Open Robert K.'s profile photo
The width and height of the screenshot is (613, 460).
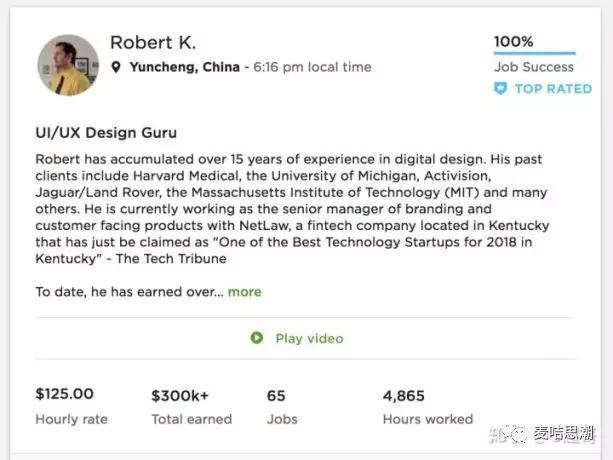pyautogui.click(x=68, y=65)
